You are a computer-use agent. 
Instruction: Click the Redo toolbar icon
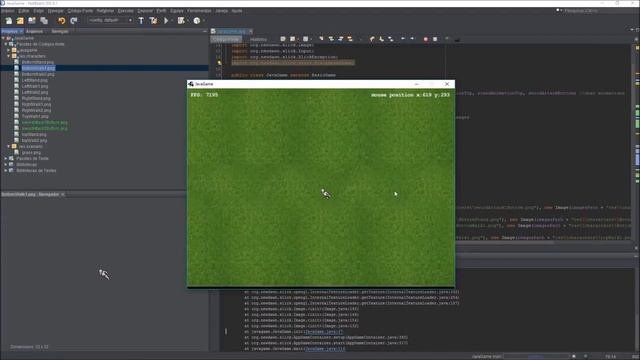click(73, 20)
